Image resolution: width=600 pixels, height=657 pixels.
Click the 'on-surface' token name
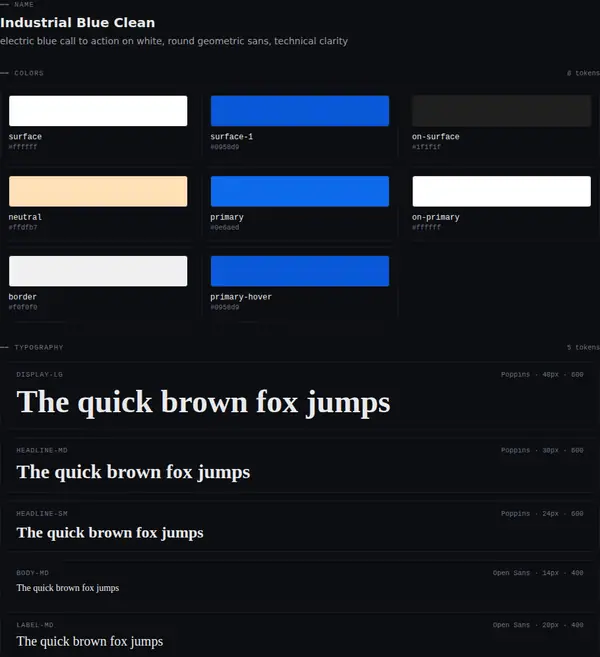[436, 137]
